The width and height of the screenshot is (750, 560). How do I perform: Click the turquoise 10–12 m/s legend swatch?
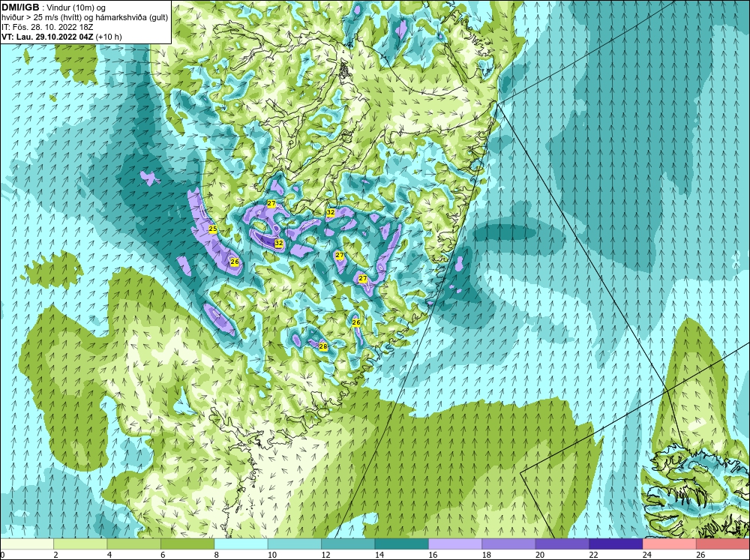click(x=295, y=544)
